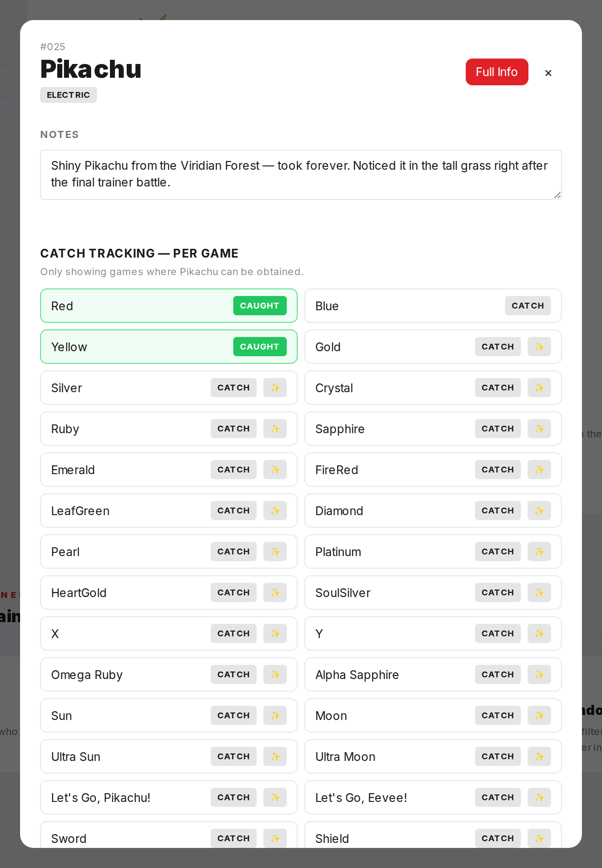This screenshot has width=602, height=868.
Task: Toggle shiny sparkle for HeartGold
Action: click(275, 592)
